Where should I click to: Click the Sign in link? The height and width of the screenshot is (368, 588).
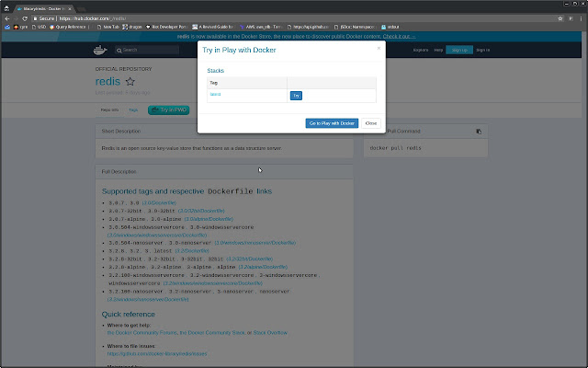click(482, 50)
